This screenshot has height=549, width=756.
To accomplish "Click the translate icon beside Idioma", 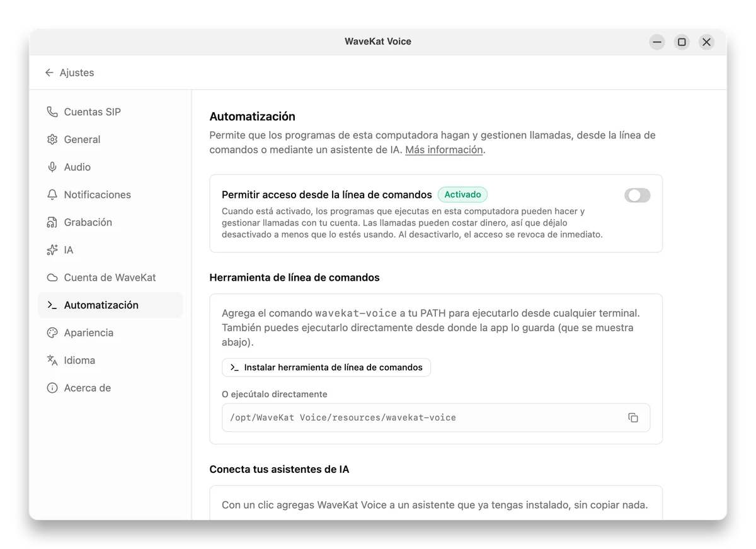I will 52,361.
